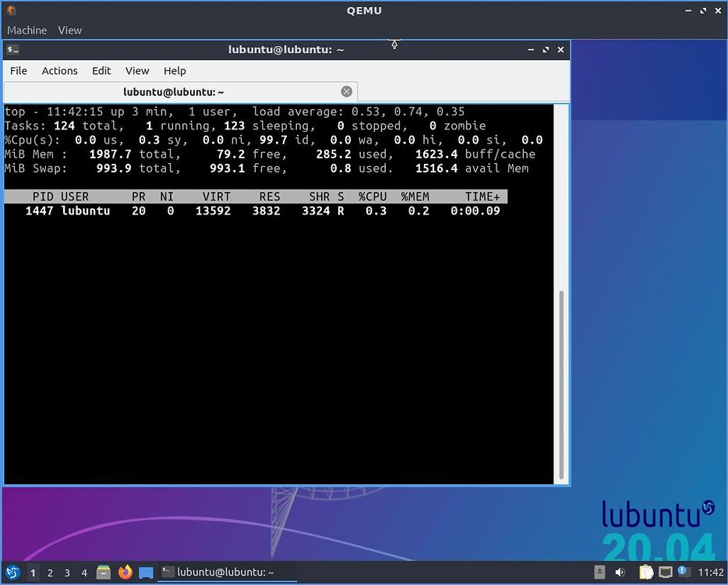This screenshot has width=728, height=585.
Task: Switch to virtual desktop 2
Action: pyautogui.click(x=50, y=573)
